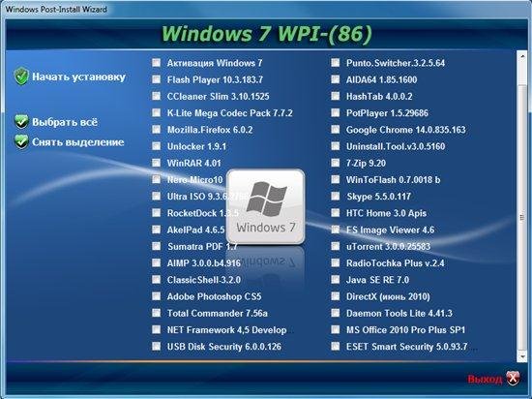Click the scrollbar up arrow
The image size is (532, 399).
click(521, 56)
